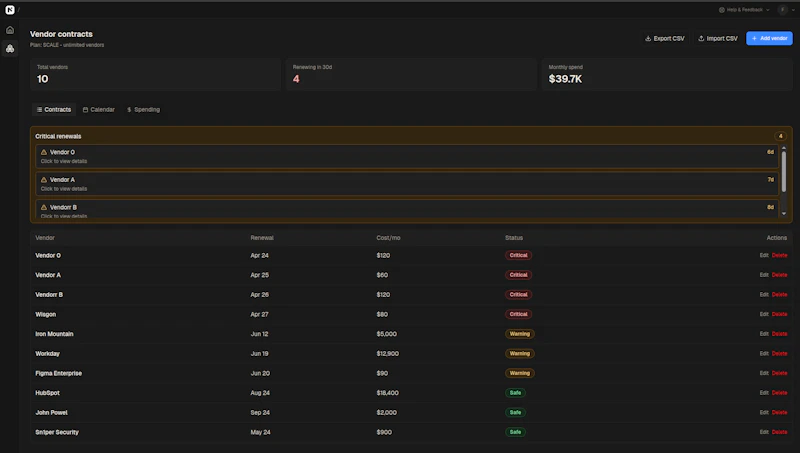Click the Total vendors stat card
This screenshot has width=800, height=453.
pyautogui.click(x=155, y=74)
